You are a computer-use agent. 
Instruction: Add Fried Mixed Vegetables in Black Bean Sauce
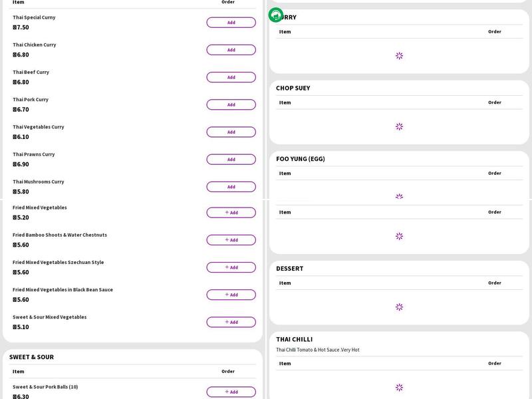pos(231,295)
